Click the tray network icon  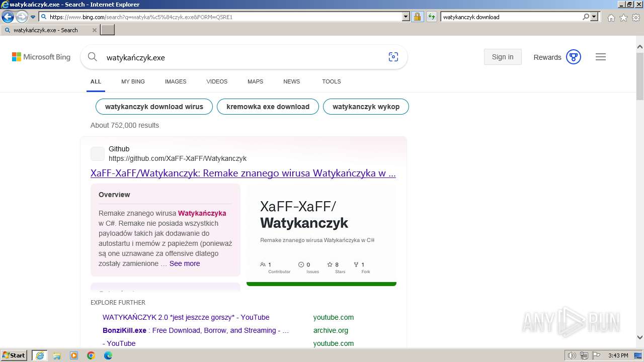point(584,355)
